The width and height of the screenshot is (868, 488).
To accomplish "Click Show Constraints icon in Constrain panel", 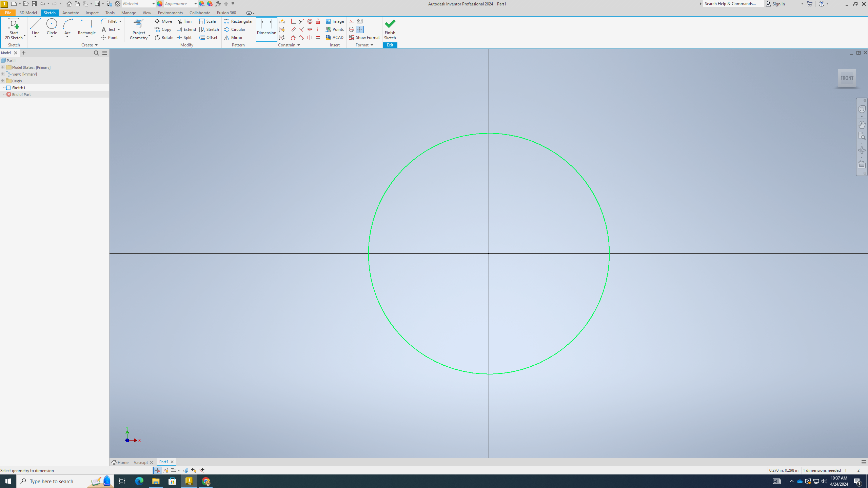I will (x=282, y=29).
